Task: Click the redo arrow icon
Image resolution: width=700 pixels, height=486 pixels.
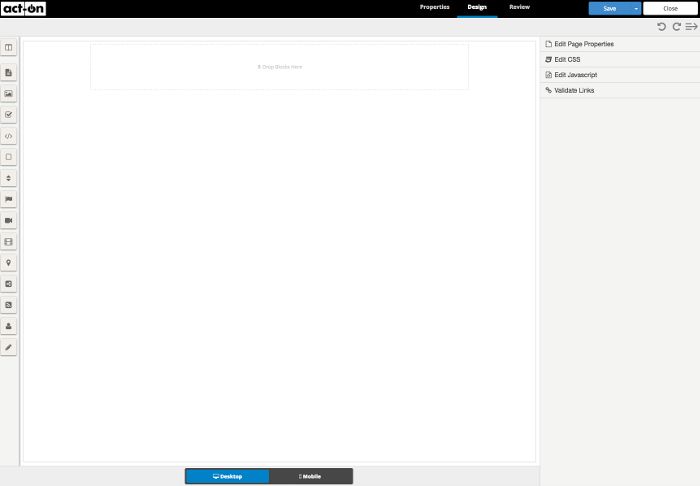Action: coord(677,27)
